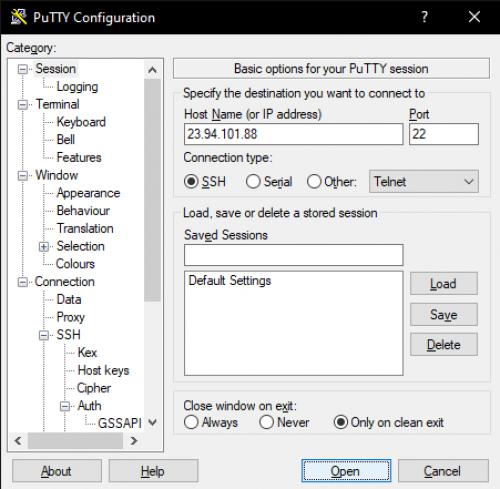Click the category tree horizontal scrollbar thumb
Image resolution: width=500 pixels, height=489 pixels.
75,441
